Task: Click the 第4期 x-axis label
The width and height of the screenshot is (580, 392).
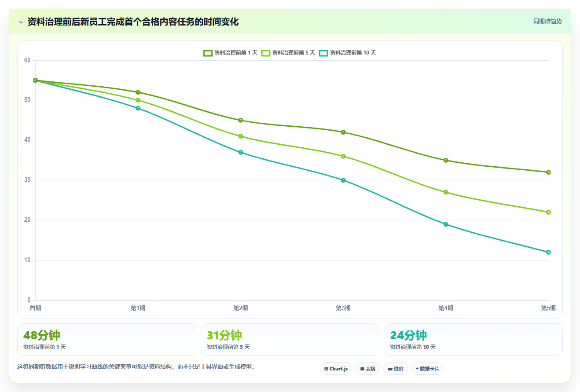Action: (x=446, y=308)
